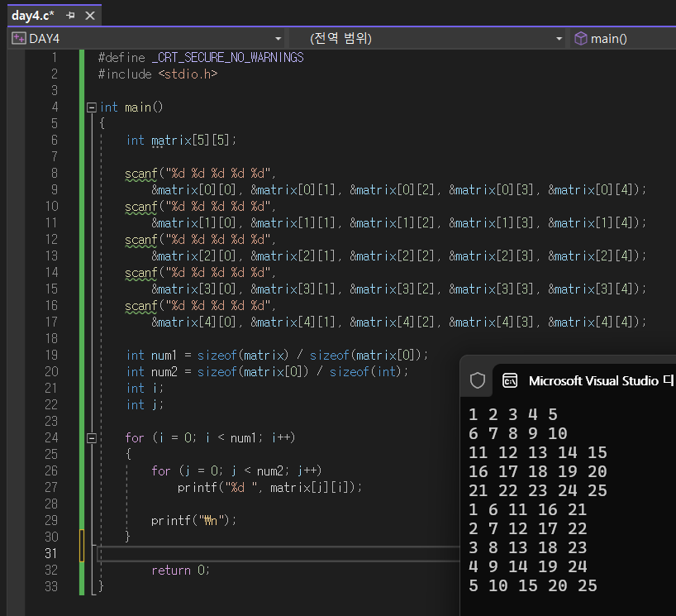Click the 'int j;' declaration
Screen dimensions: 676x616
point(145,405)
